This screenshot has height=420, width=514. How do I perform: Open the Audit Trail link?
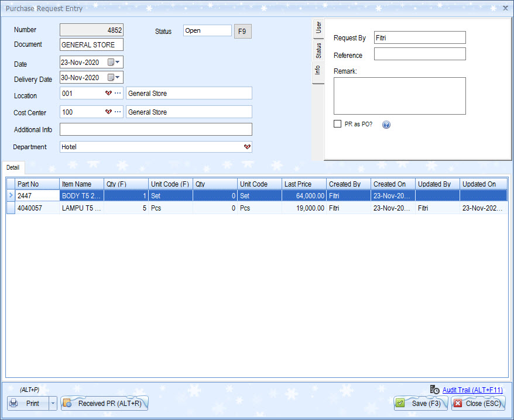pos(472,390)
